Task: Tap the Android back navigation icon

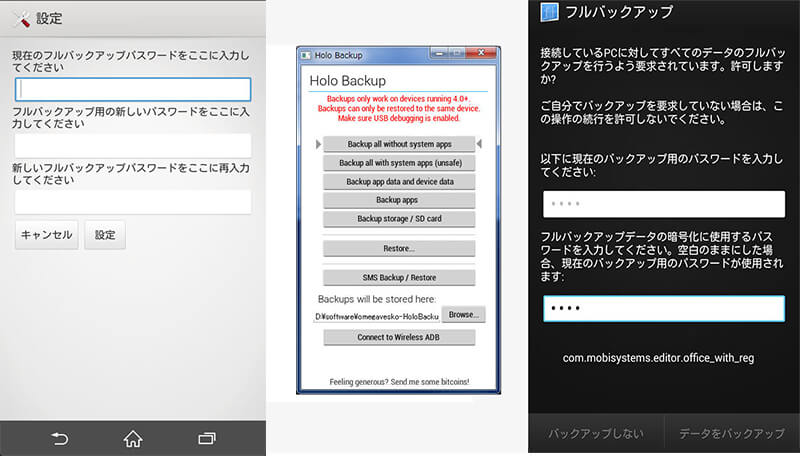Action: [60, 439]
